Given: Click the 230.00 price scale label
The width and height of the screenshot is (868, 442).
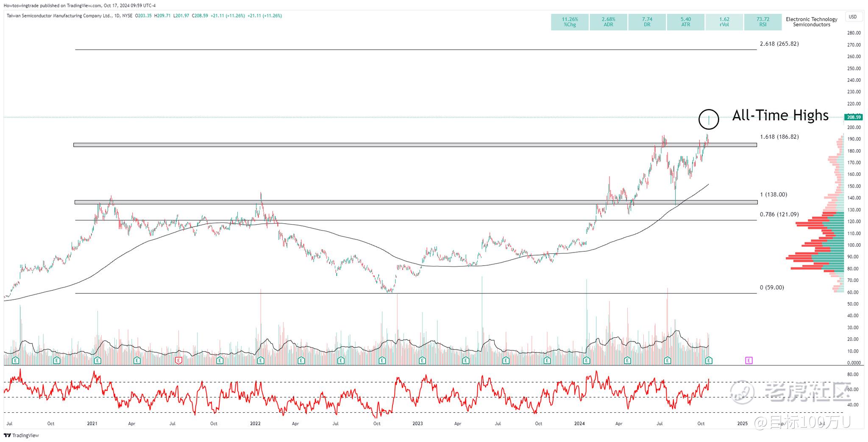Looking at the screenshot, I should [854, 92].
